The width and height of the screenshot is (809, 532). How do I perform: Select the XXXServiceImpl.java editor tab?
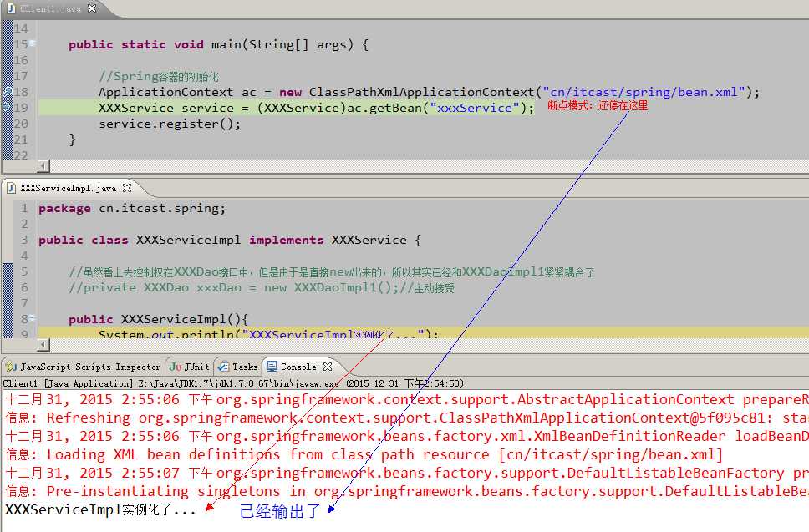[x=68, y=188]
